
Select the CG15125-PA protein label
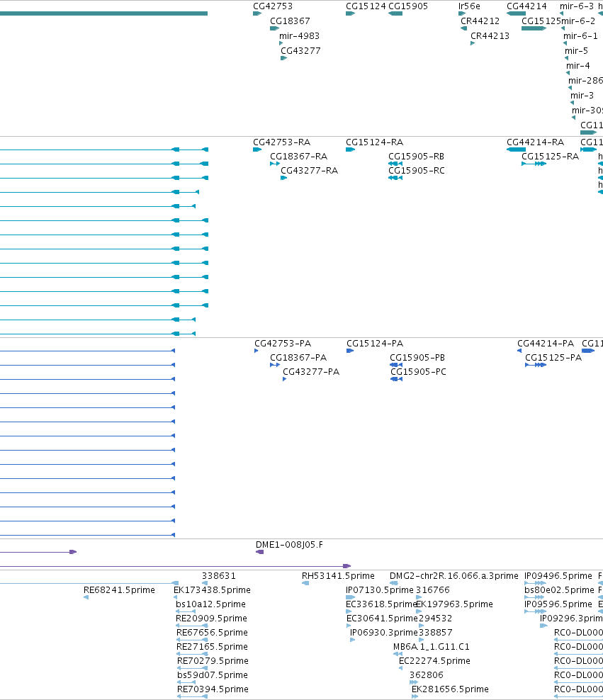(x=553, y=358)
